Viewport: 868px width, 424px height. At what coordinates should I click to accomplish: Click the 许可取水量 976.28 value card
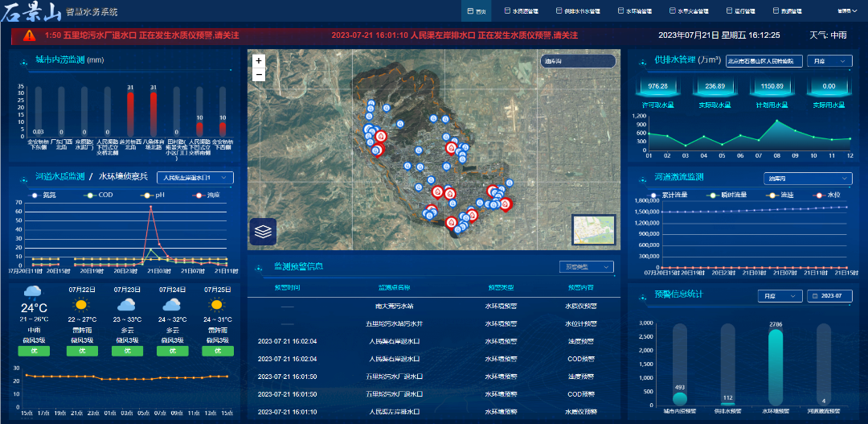click(x=657, y=87)
